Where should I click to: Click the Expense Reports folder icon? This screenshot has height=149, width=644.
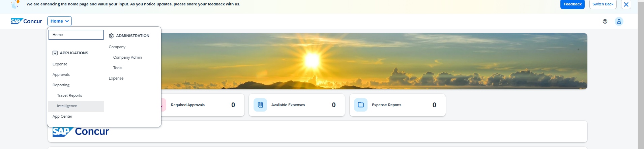360,105
